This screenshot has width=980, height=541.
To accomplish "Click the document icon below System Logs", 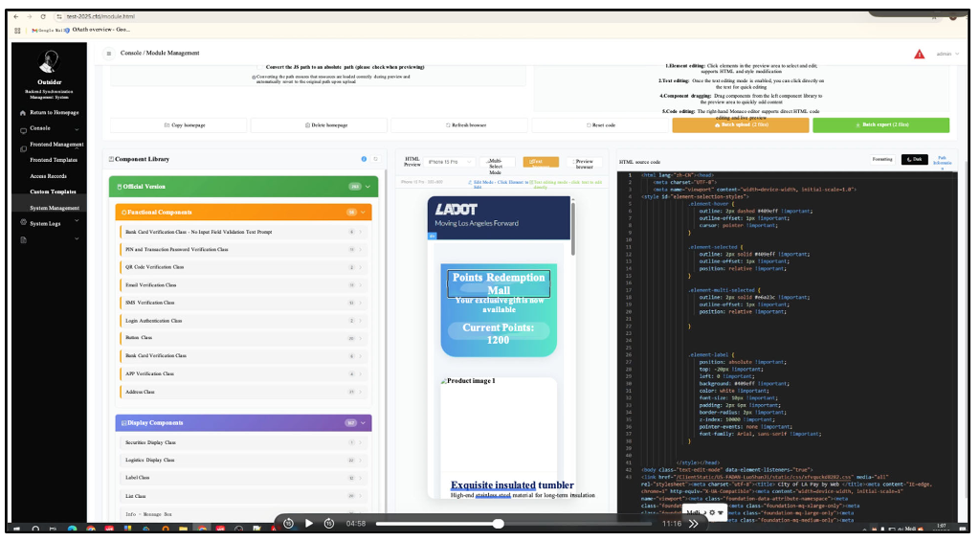I will click(x=23, y=239).
